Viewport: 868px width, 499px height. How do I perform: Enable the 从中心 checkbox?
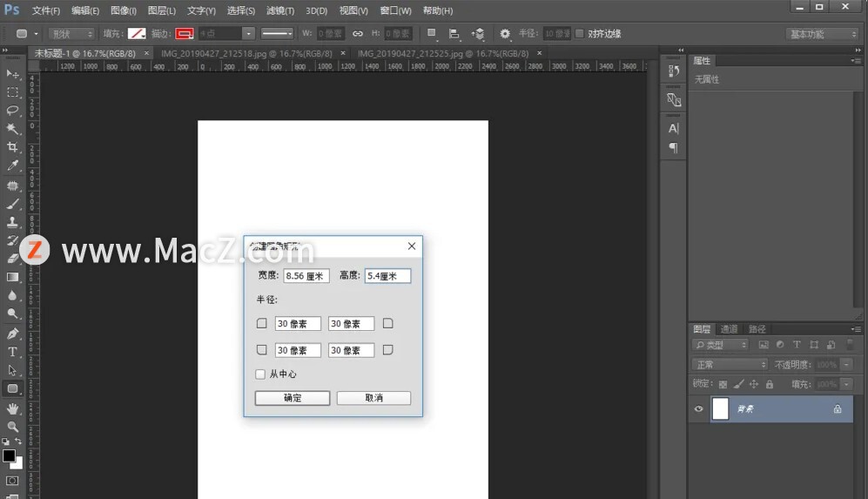(x=260, y=374)
